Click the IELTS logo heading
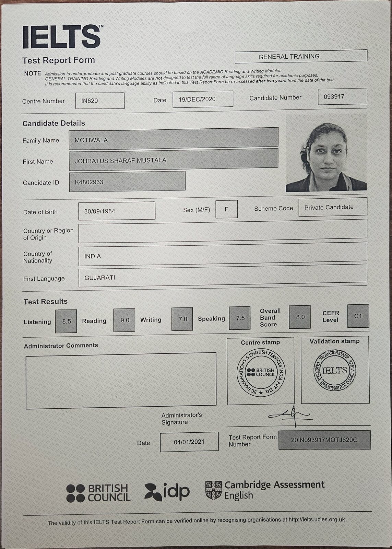 (62, 37)
